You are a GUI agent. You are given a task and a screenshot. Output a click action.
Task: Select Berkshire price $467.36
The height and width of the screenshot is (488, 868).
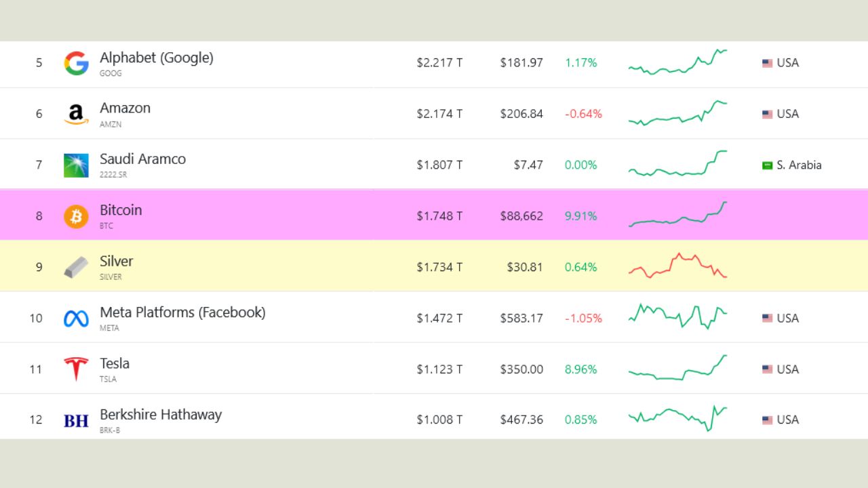[x=521, y=420]
